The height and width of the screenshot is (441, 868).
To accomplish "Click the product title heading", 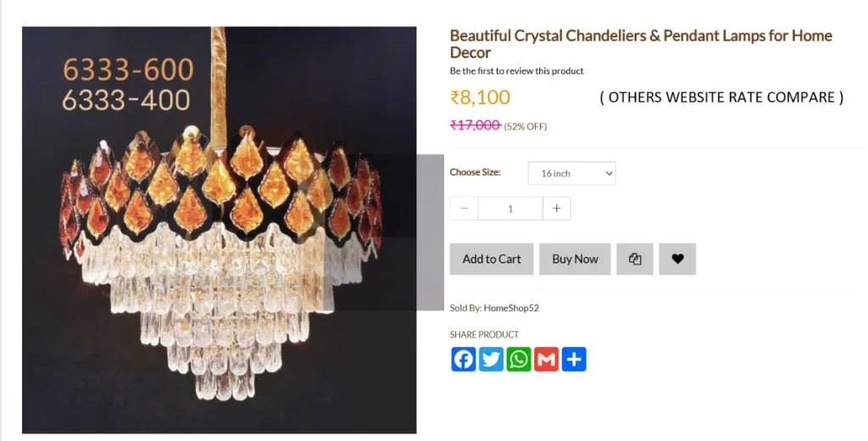I will coord(640,43).
